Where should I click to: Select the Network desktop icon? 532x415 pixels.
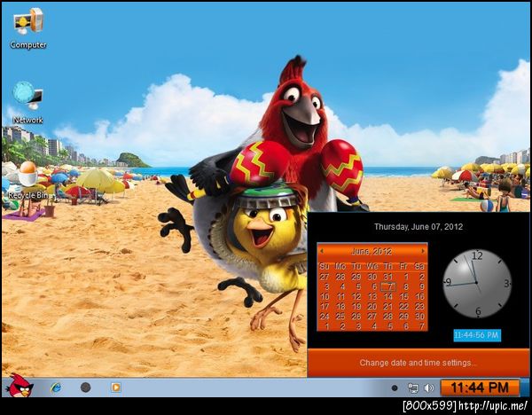(x=27, y=102)
